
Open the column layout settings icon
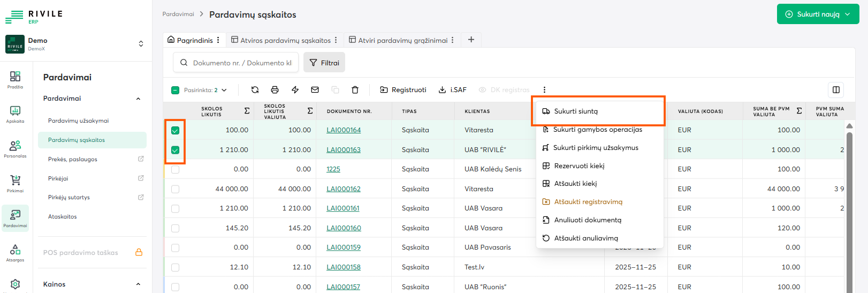[x=836, y=90]
